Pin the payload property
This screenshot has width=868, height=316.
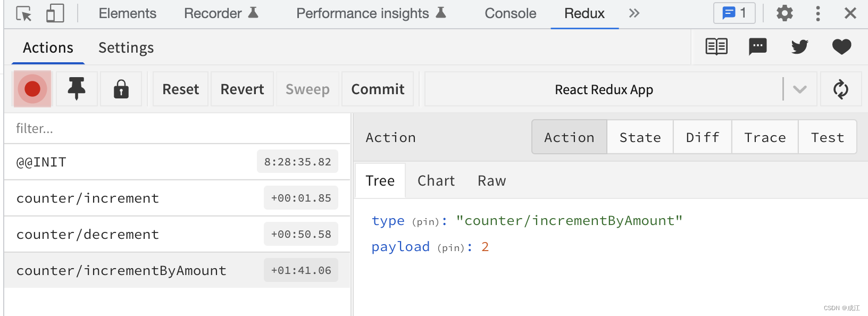(x=451, y=248)
